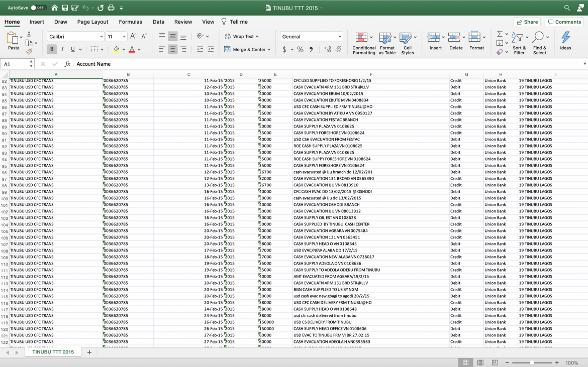Click the Format Painter brush icon
This screenshot has width=588, height=367.
29,51
